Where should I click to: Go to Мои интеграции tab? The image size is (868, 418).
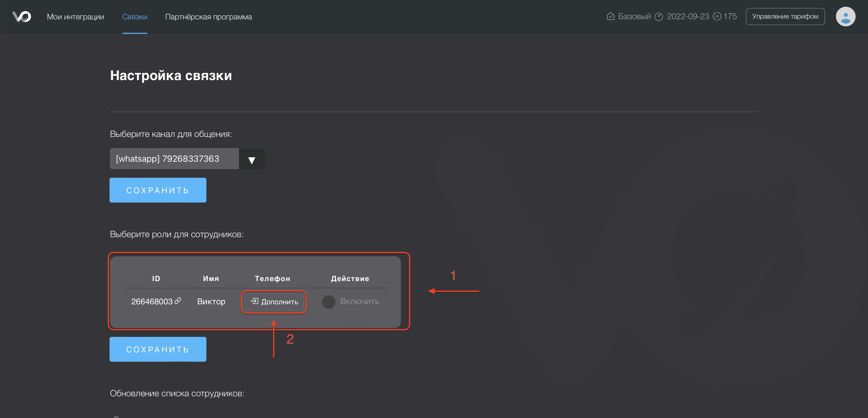click(x=75, y=17)
